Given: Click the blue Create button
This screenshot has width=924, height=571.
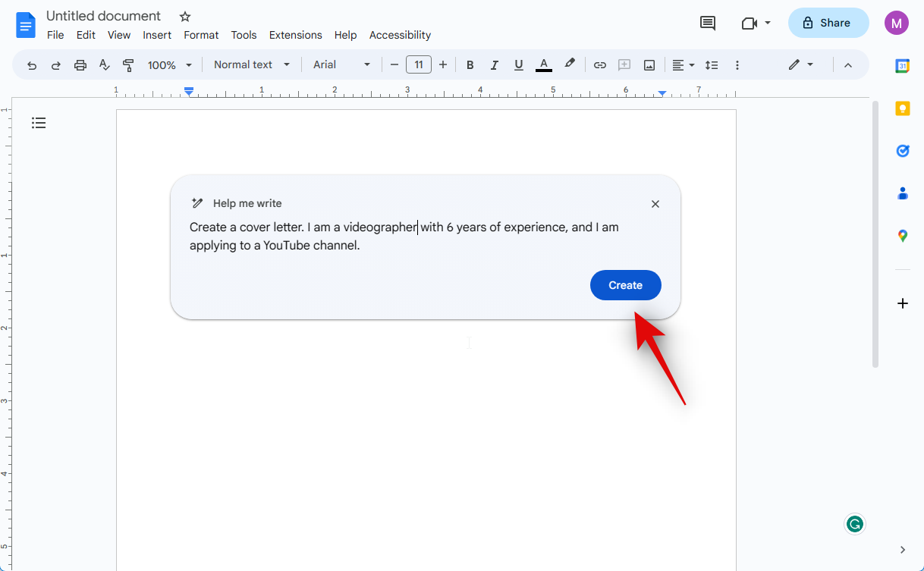Looking at the screenshot, I should coord(625,285).
